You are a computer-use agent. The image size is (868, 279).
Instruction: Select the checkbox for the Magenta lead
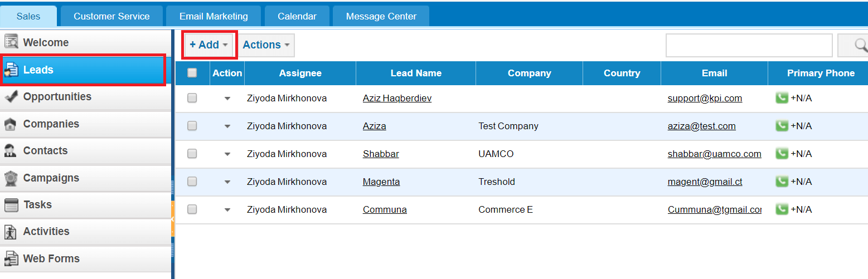click(192, 182)
